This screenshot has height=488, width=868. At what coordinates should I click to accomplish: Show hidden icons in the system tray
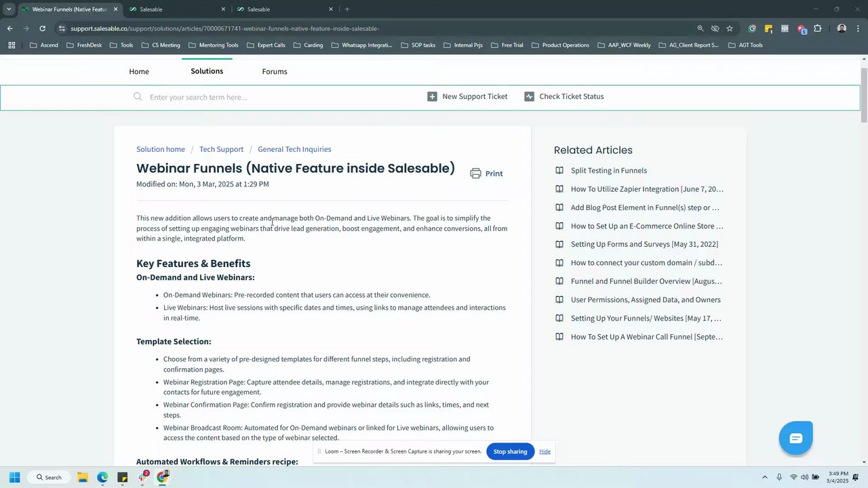point(765,477)
